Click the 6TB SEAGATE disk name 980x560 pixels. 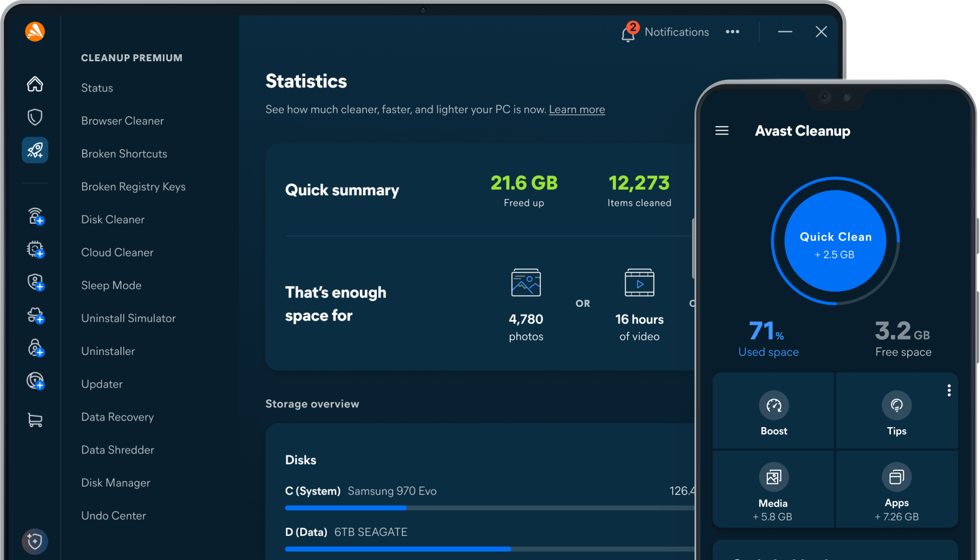tap(371, 532)
